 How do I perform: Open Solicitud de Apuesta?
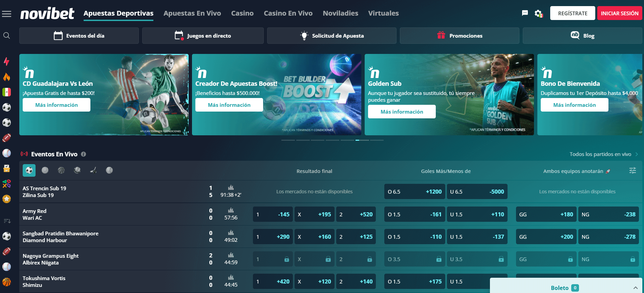point(332,36)
